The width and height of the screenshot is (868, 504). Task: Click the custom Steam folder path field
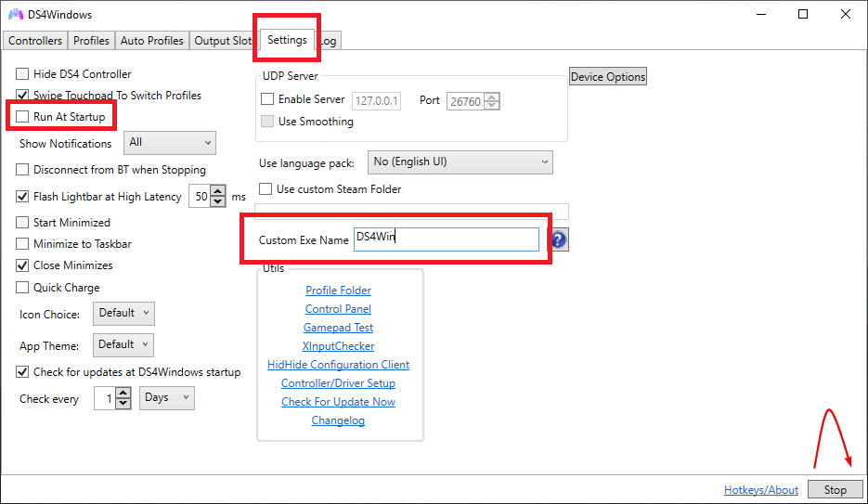click(411, 212)
